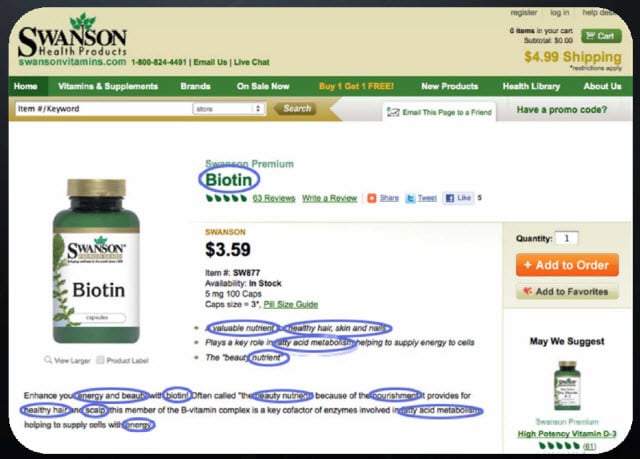640x459 pixels.
Task: Click the Item #/Keyword search field
Action: tap(103, 109)
